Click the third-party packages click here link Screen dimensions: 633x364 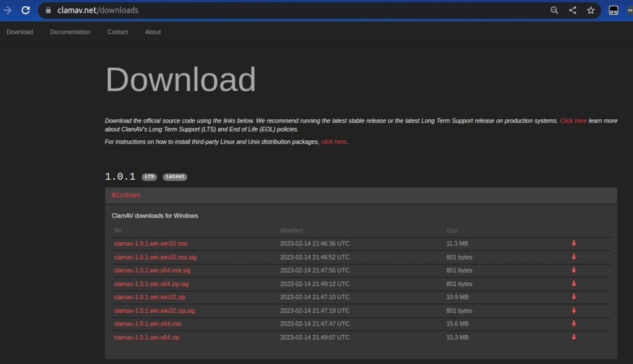click(333, 142)
